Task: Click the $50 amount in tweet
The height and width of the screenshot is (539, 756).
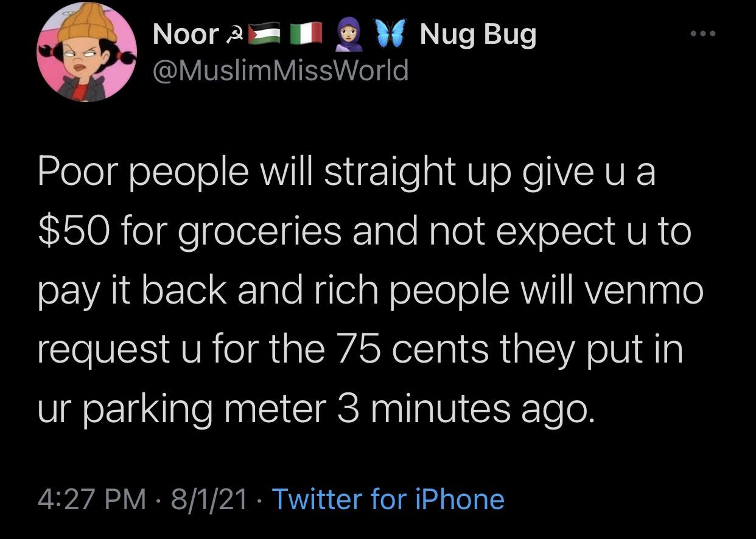Action: click(x=73, y=232)
